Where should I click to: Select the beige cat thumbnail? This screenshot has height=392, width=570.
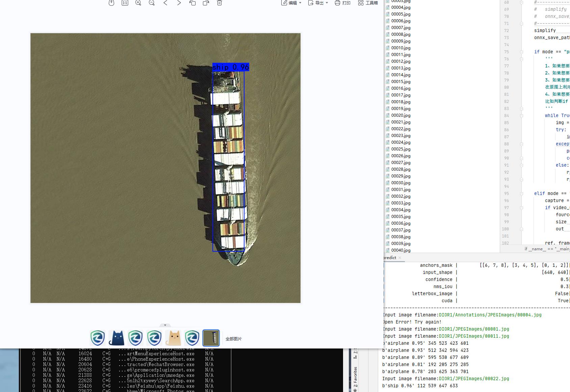click(173, 338)
